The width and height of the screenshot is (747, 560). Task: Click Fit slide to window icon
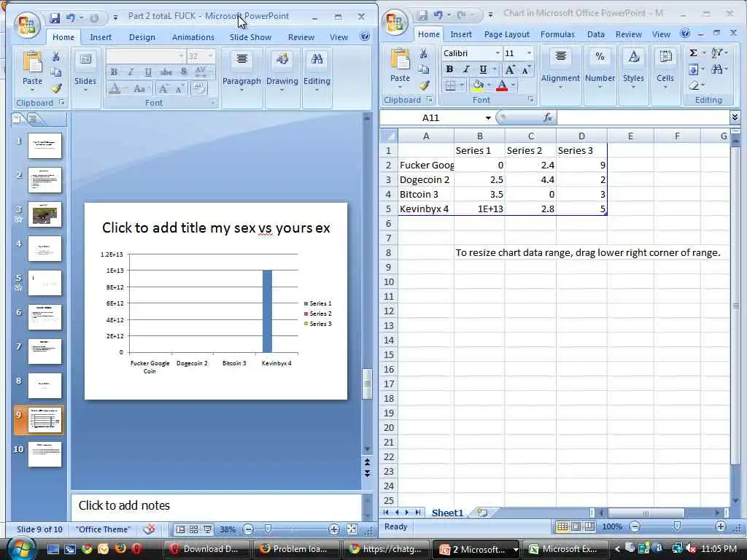352,529
